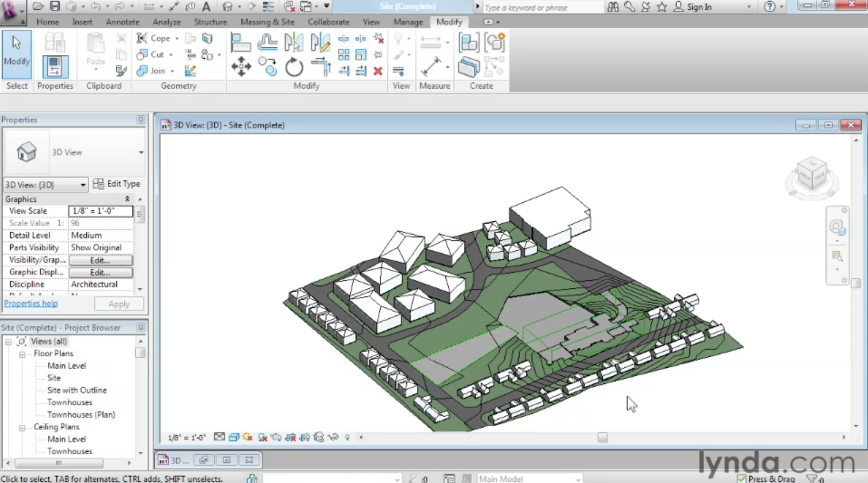
Task: Click Edit button for Graphic Display
Action: click(x=100, y=272)
